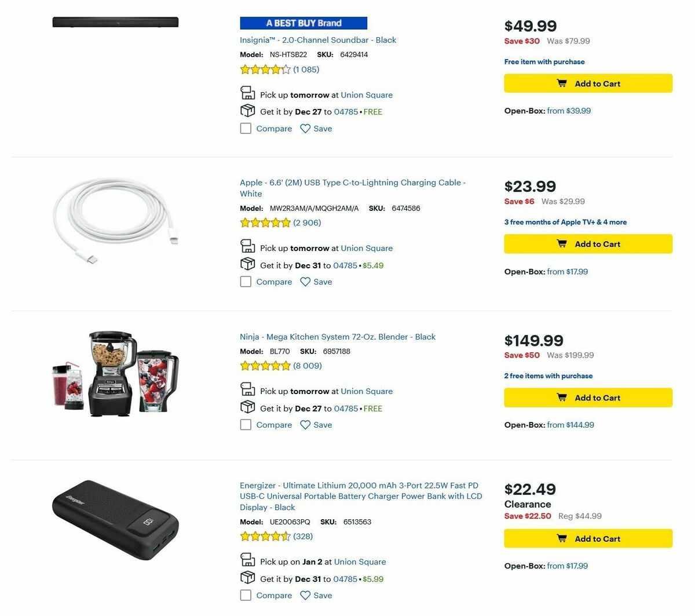The width and height of the screenshot is (695, 616).
Task: Click the store pickup icon for Ninja blender
Action: pyautogui.click(x=247, y=389)
